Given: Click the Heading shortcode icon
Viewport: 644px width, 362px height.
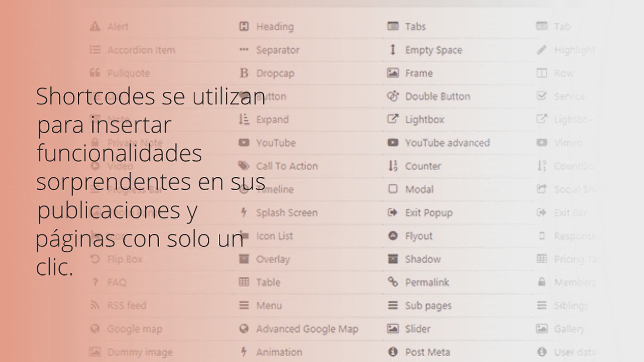Looking at the screenshot, I should pyautogui.click(x=244, y=26).
